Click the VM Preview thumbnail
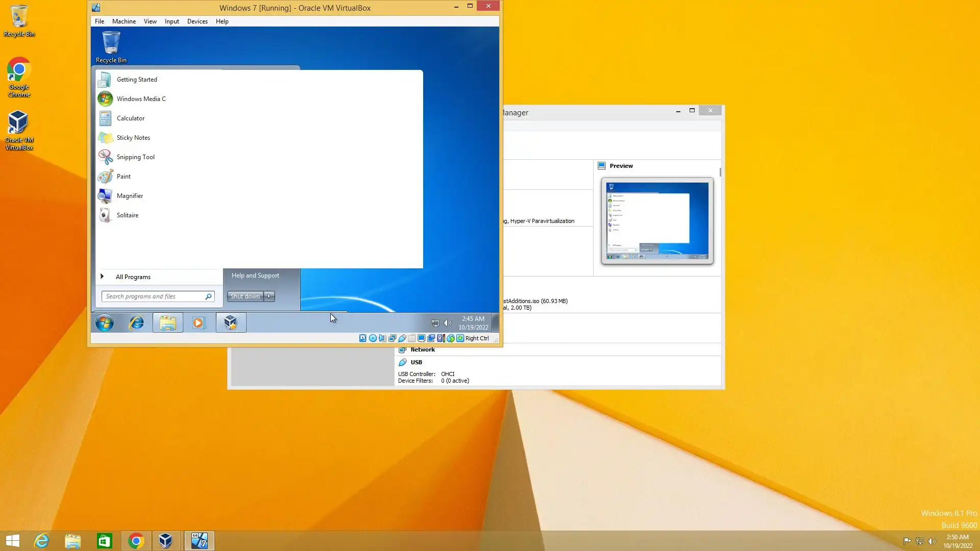 [657, 220]
